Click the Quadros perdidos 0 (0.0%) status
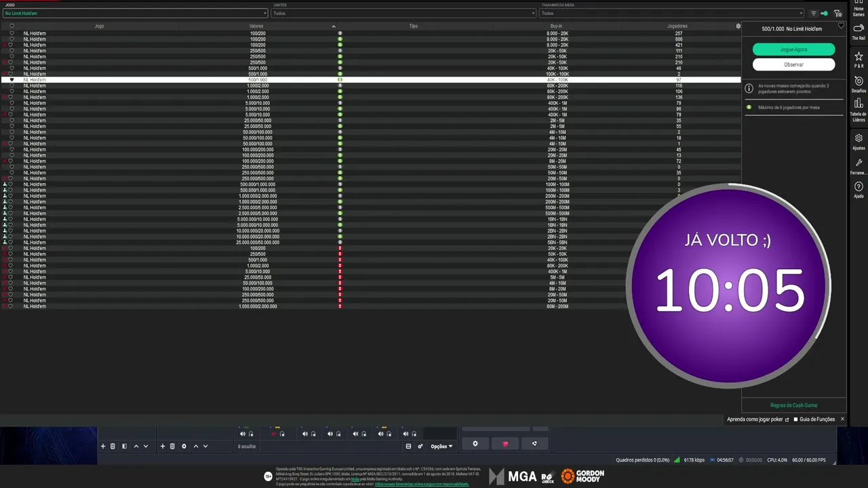 (642, 460)
